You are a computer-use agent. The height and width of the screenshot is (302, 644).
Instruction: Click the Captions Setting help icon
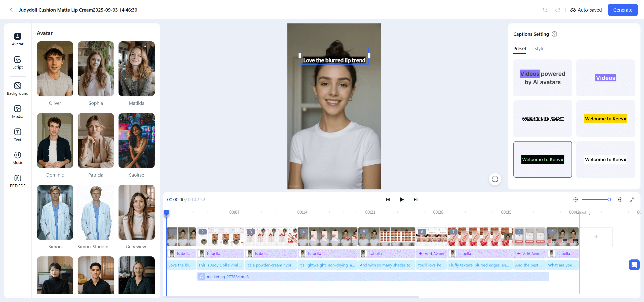(x=554, y=34)
